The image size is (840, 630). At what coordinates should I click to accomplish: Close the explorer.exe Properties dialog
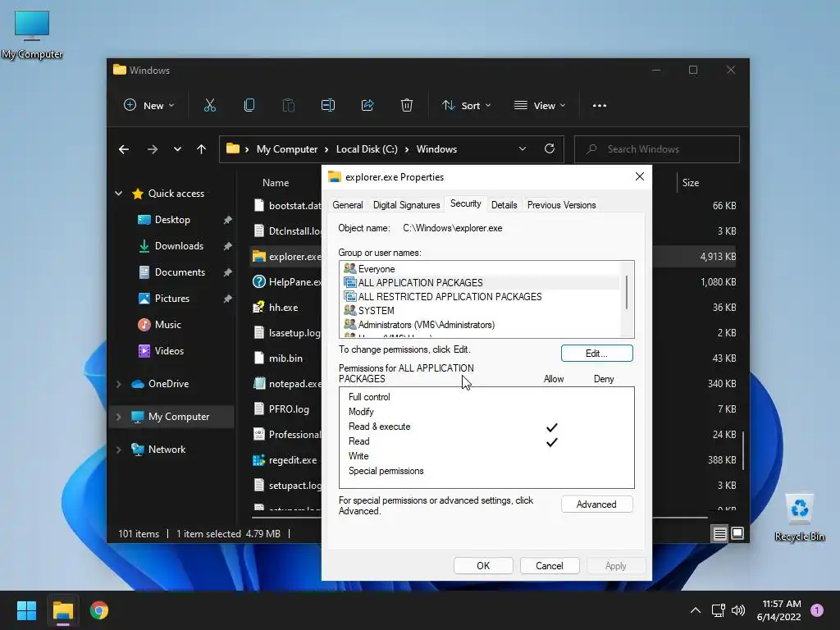pyautogui.click(x=640, y=177)
